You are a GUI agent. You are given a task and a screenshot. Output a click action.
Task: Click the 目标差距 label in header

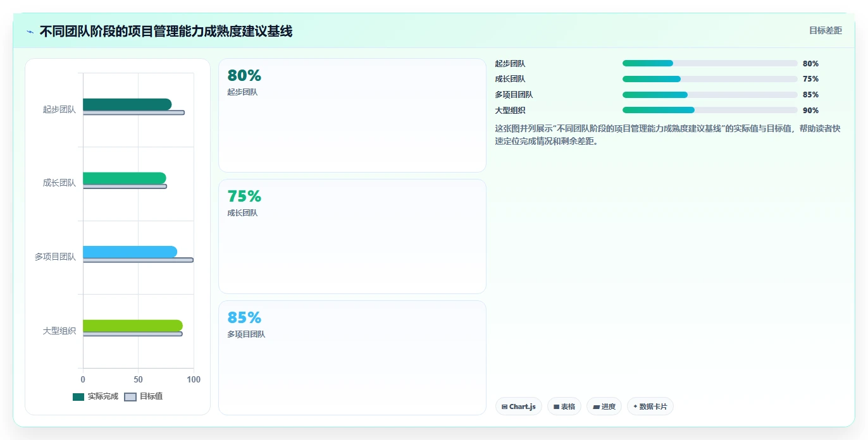pyautogui.click(x=826, y=30)
